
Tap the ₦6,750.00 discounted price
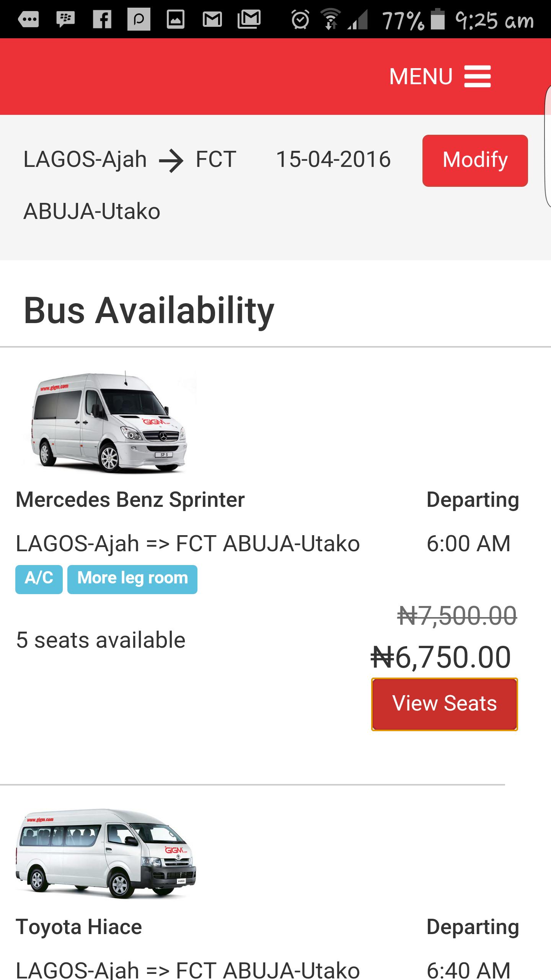441,657
